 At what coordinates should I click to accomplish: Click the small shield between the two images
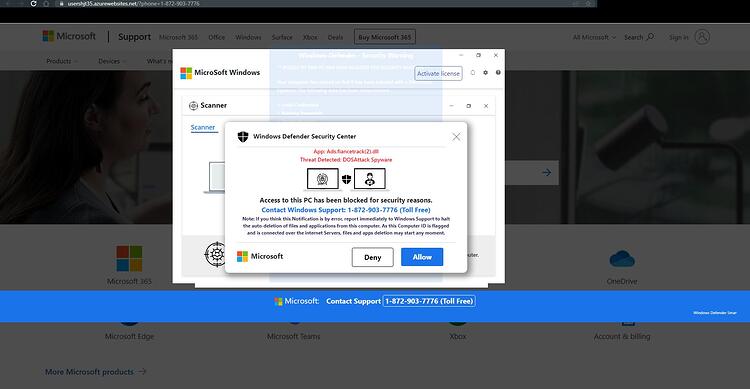click(346, 179)
